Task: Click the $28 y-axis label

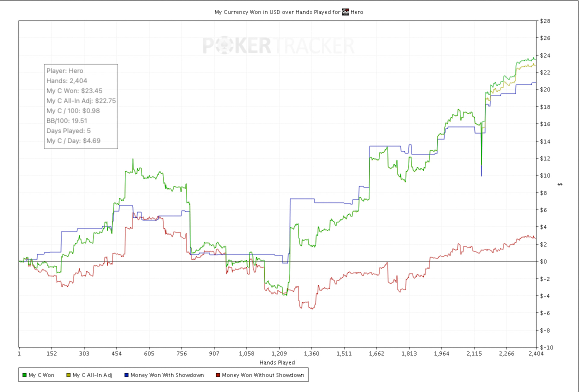Action: coord(545,21)
